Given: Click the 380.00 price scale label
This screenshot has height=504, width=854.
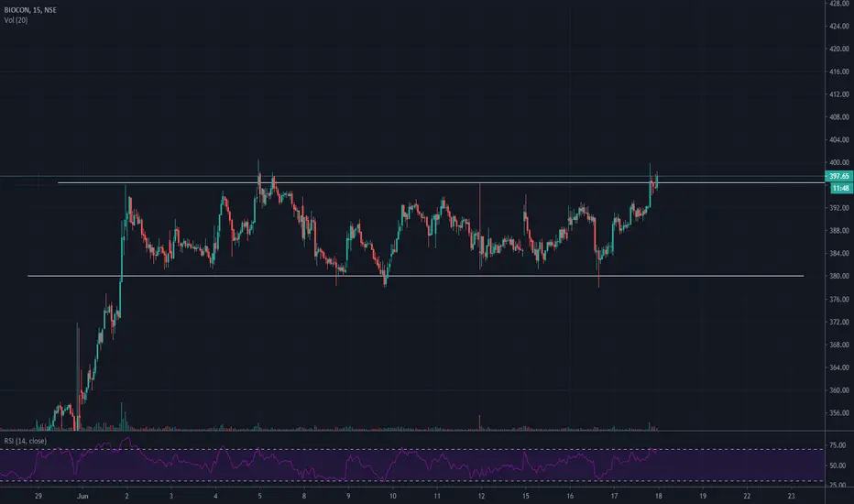Looking at the screenshot, I should click(x=839, y=276).
